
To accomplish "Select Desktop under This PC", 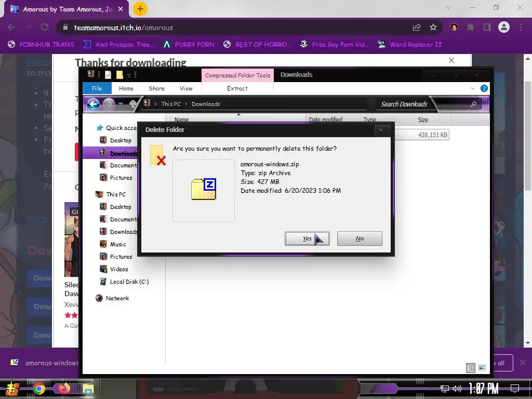I will pyautogui.click(x=115, y=207).
